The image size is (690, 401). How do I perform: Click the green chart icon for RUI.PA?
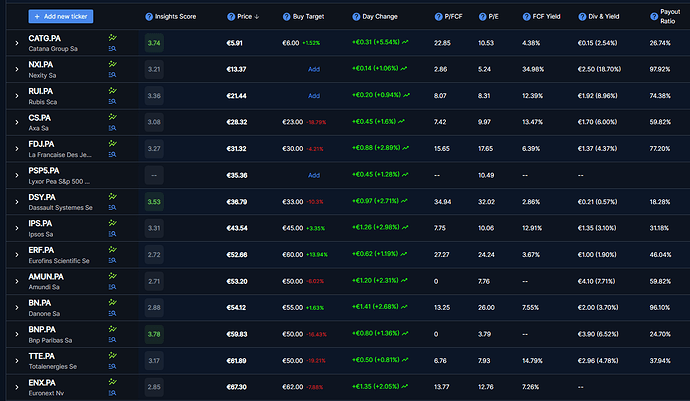point(113,91)
